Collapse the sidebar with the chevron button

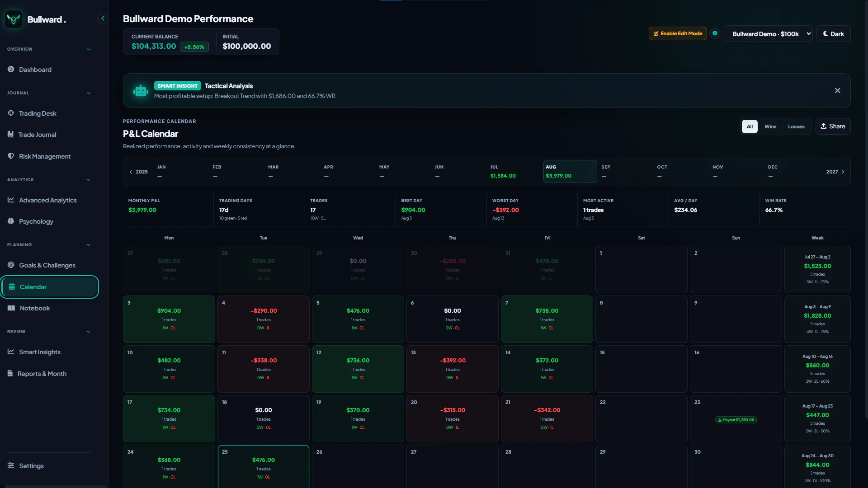(x=103, y=19)
